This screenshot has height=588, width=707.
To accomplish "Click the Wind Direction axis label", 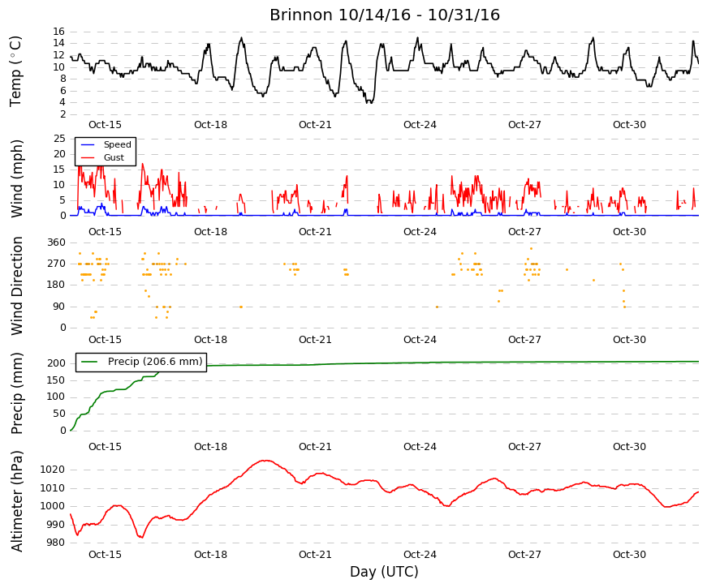I will pyautogui.click(x=16, y=286).
